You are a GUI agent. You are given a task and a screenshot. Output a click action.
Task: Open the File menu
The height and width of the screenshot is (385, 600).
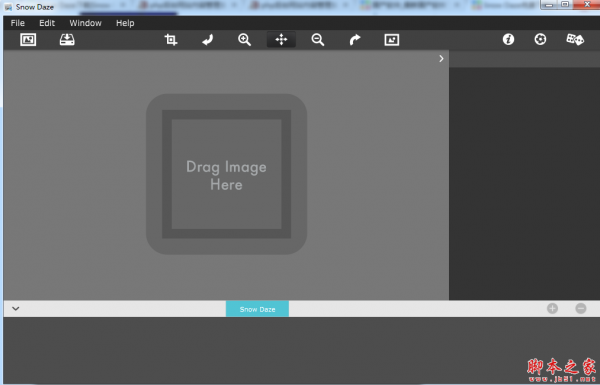tap(18, 23)
